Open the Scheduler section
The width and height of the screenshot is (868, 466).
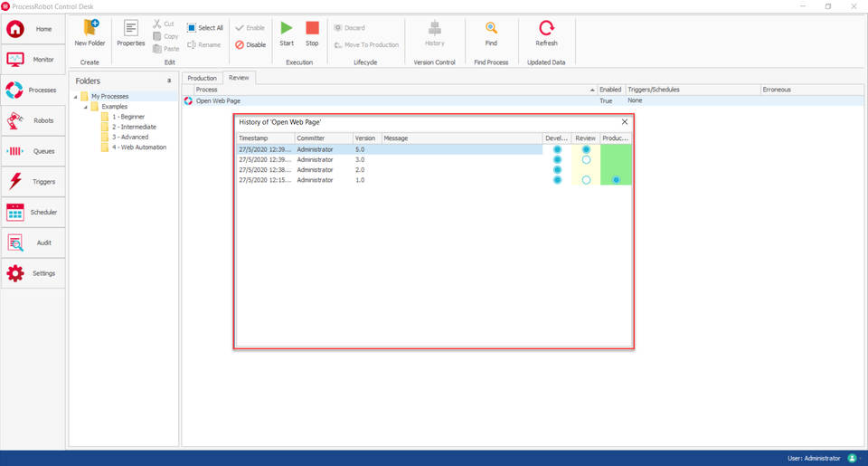[x=33, y=212]
